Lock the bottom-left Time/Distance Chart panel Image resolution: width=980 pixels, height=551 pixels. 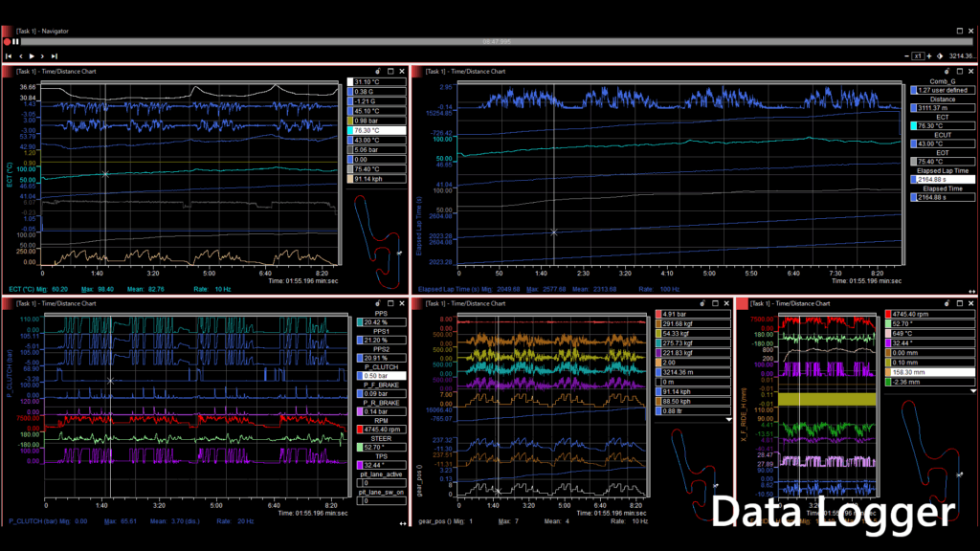tap(379, 303)
